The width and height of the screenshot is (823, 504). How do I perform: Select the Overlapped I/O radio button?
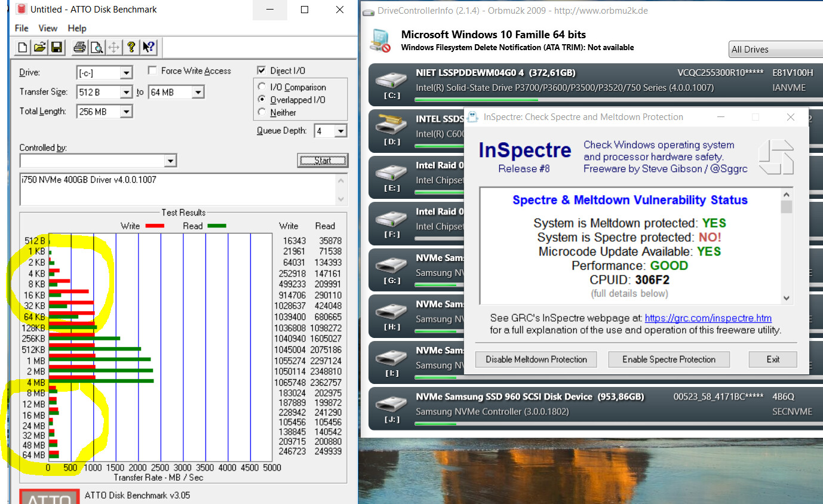pyautogui.click(x=262, y=100)
